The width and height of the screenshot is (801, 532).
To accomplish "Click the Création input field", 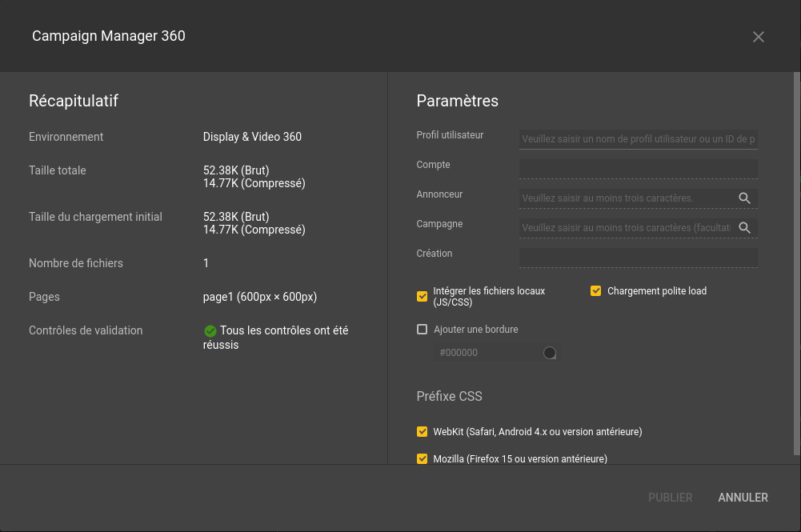I will tap(638, 257).
